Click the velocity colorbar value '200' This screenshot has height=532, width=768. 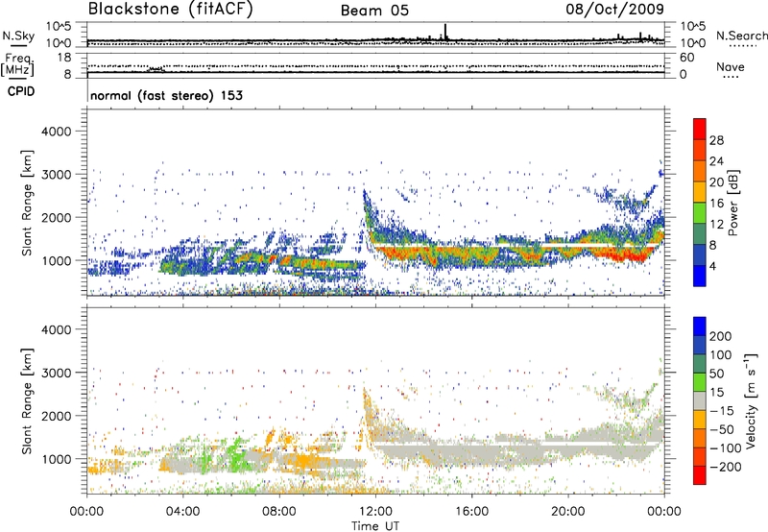(721, 336)
